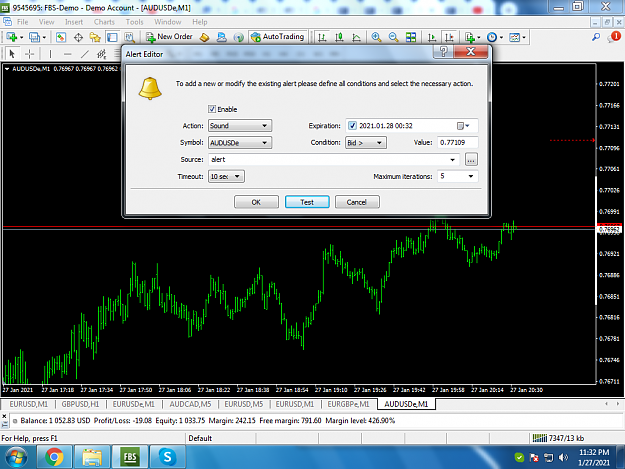Click the Source browse ellipsis button
Screen dimensions: 625x469
[471, 159]
